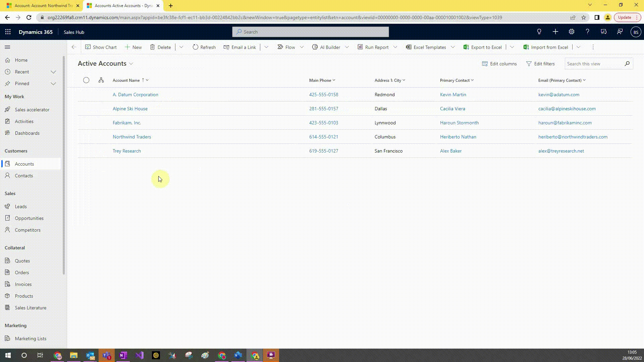644x362 pixels.
Task: Expand the Active Accounts view selector
Action: click(x=131, y=64)
